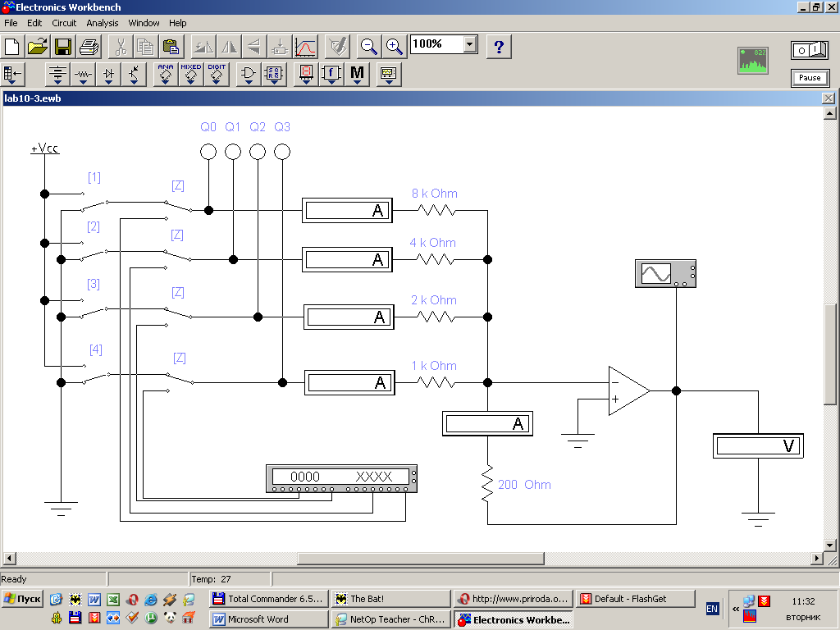The image size is (840, 630).
Task: Zoom out of the schematic
Action: click(x=368, y=47)
